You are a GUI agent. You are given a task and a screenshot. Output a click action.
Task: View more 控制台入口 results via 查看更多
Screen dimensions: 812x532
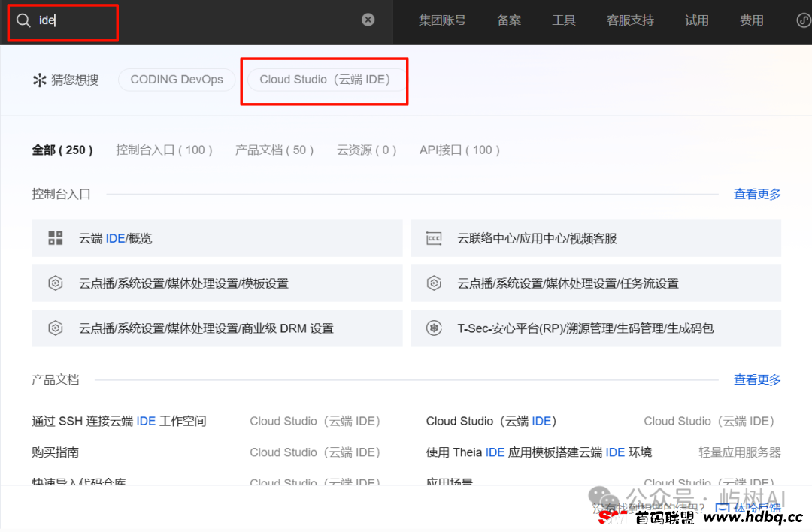(x=757, y=194)
